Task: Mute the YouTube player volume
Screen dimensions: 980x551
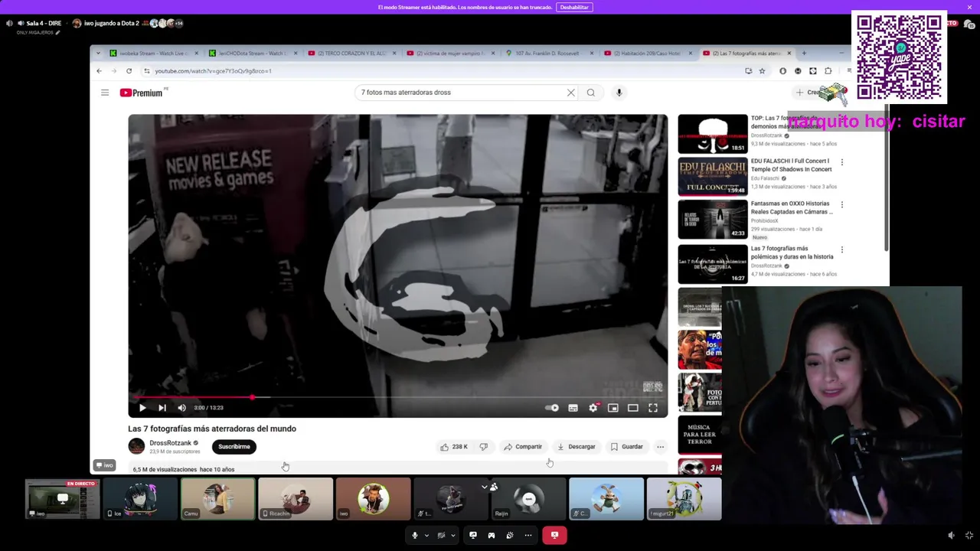Action: [x=181, y=408]
